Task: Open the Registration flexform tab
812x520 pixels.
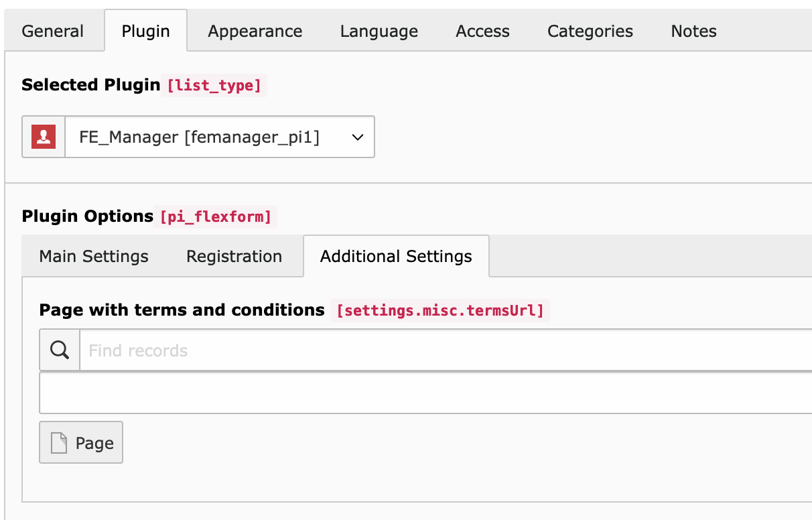Action: (x=234, y=257)
